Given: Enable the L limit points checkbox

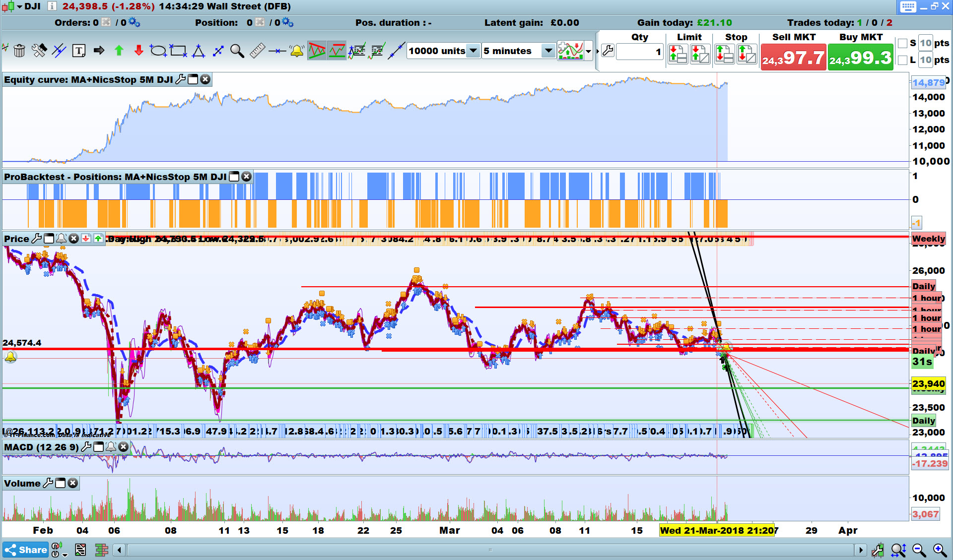Looking at the screenshot, I should (903, 60).
